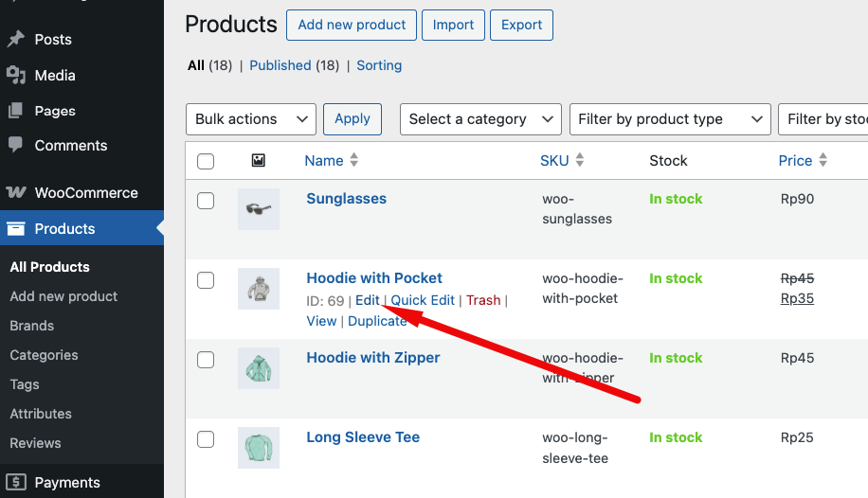Sort by Name using arrow icon
This screenshot has width=868, height=498.
pos(354,161)
